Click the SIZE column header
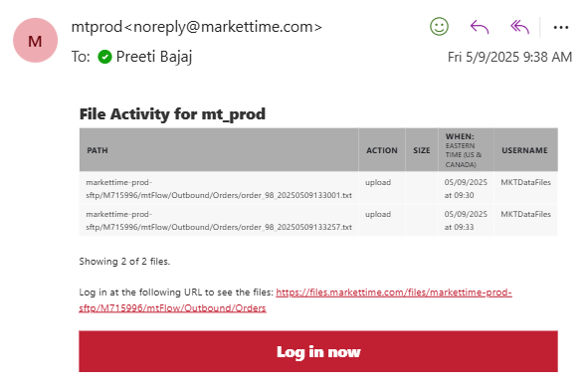 tap(422, 150)
